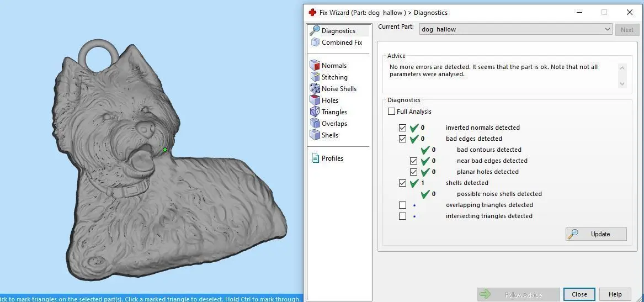The image size is (644, 302).
Task: Go to Profiles page label
Action: pos(332,158)
